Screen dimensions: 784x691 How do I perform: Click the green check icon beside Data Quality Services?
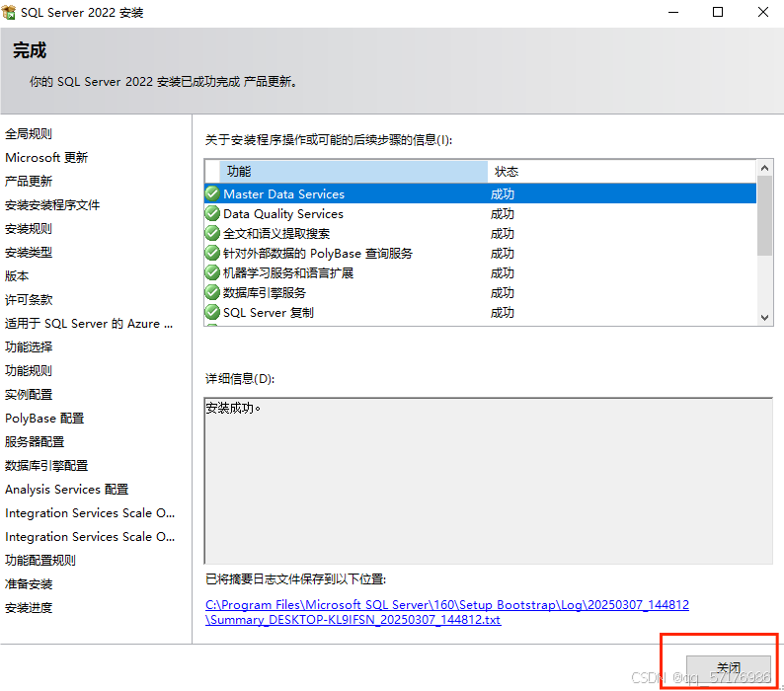[212, 213]
